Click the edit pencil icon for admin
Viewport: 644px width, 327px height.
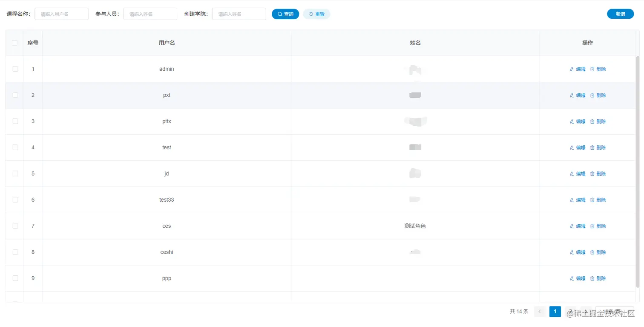click(572, 69)
